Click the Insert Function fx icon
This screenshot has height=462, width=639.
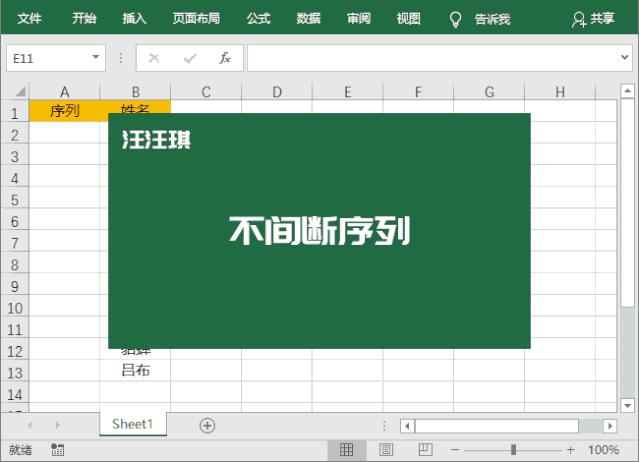pos(225,58)
